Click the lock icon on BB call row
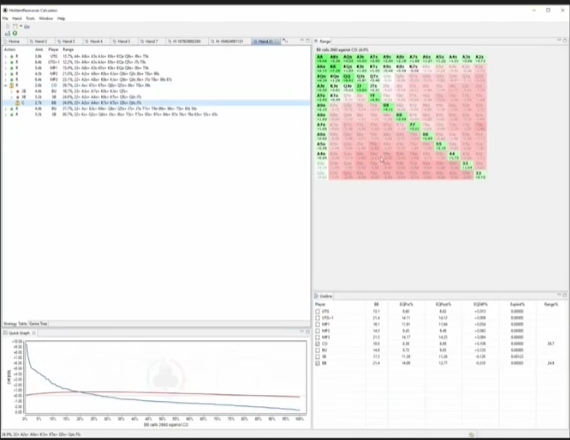The height and width of the screenshot is (440, 570). point(17,103)
